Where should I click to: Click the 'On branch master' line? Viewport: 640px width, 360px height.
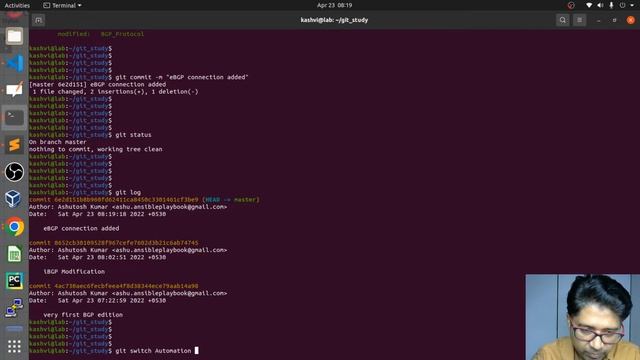tap(58, 142)
